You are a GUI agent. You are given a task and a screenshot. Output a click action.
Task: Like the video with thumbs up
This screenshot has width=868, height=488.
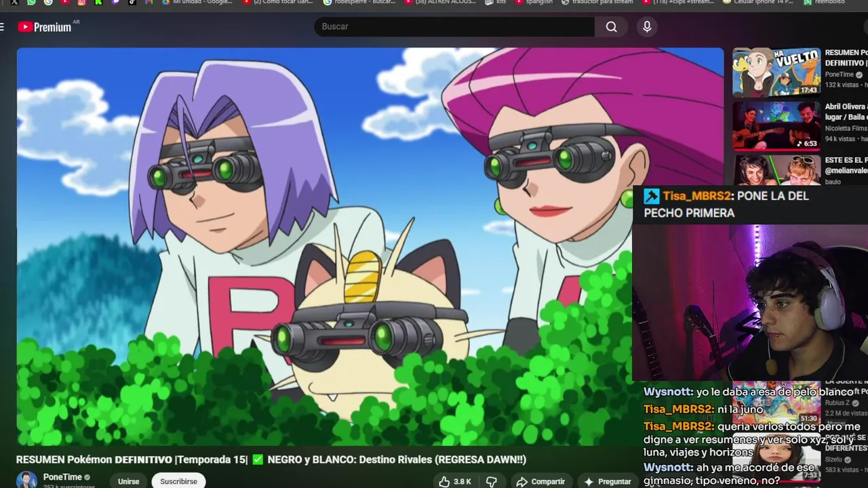coord(444,481)
